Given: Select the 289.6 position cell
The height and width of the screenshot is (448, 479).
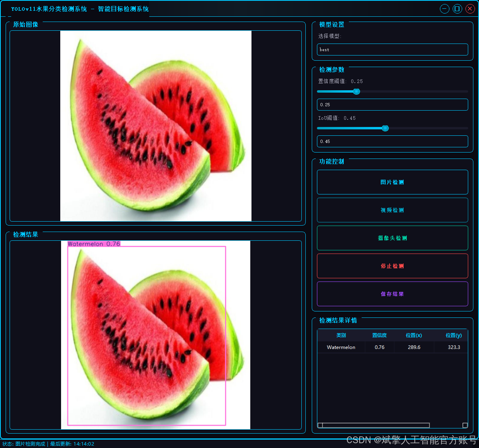Looking at the screenshot, I should [414, 347].
